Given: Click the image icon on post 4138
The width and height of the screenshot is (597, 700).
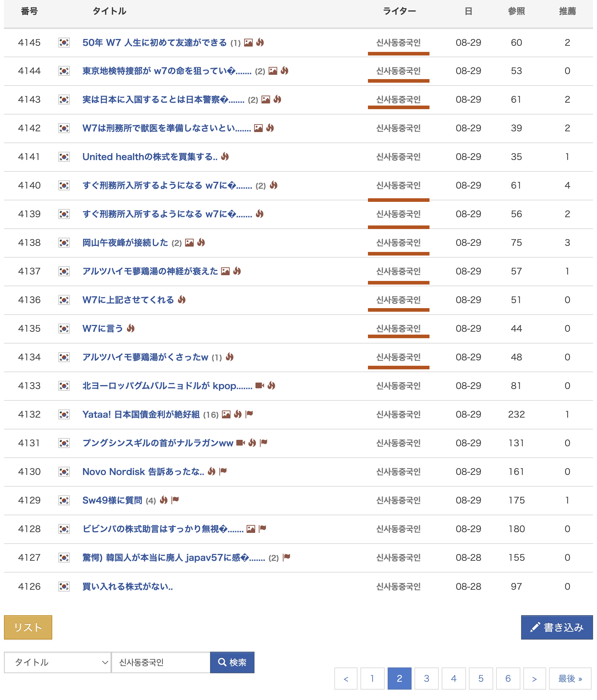Looking at the screenshot, I should coord(189,243).
